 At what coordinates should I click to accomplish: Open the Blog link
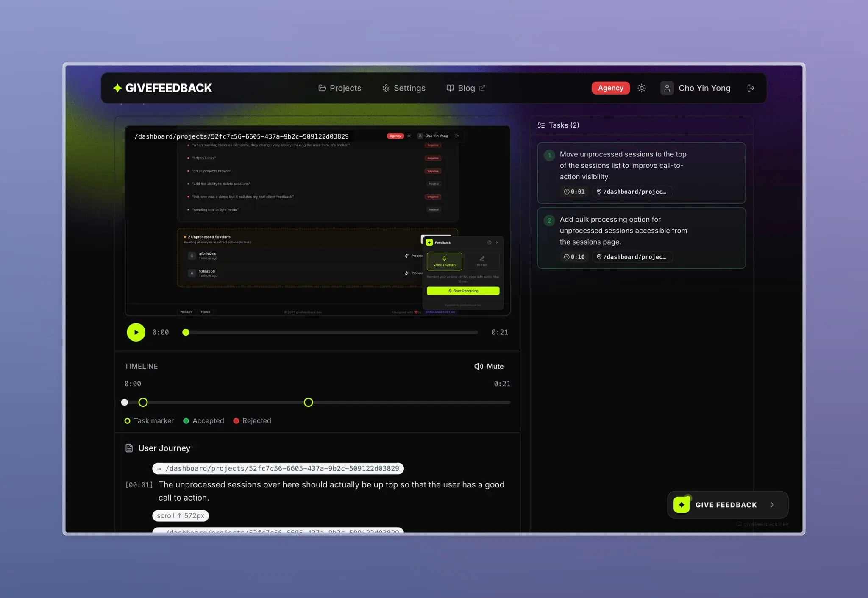point(466,88)
